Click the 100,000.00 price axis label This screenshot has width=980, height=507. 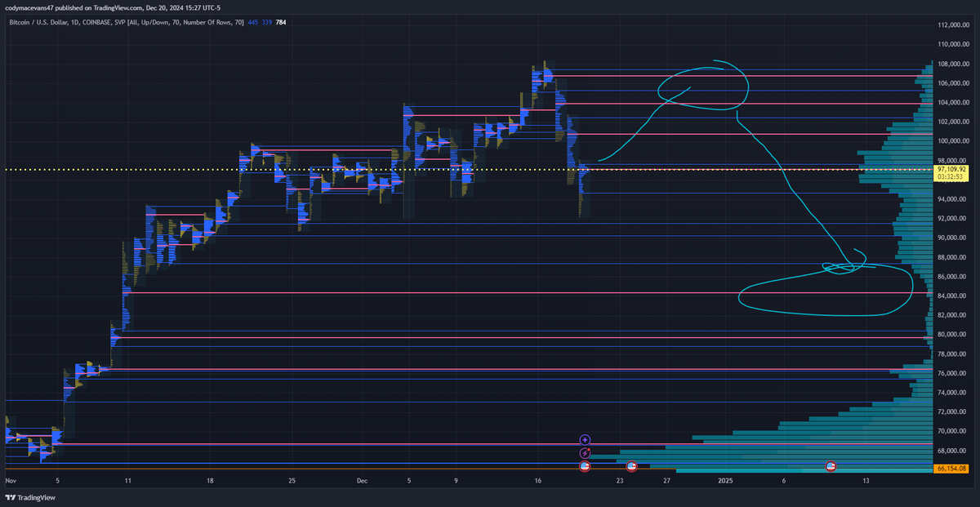(x=952, y=141)
